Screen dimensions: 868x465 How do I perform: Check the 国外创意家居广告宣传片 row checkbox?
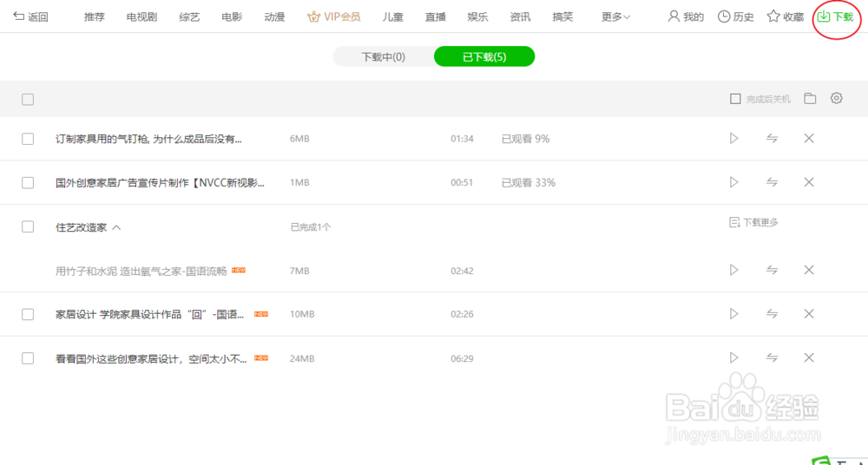(28, 183)
